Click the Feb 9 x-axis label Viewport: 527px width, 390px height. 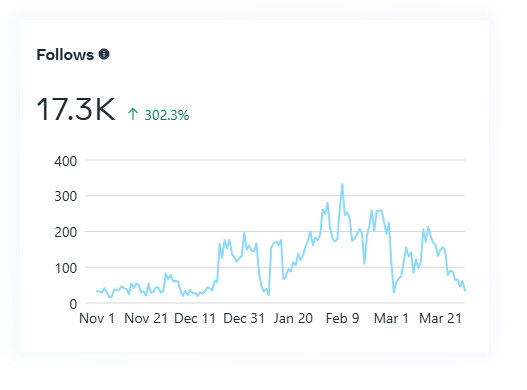point(342,318)
